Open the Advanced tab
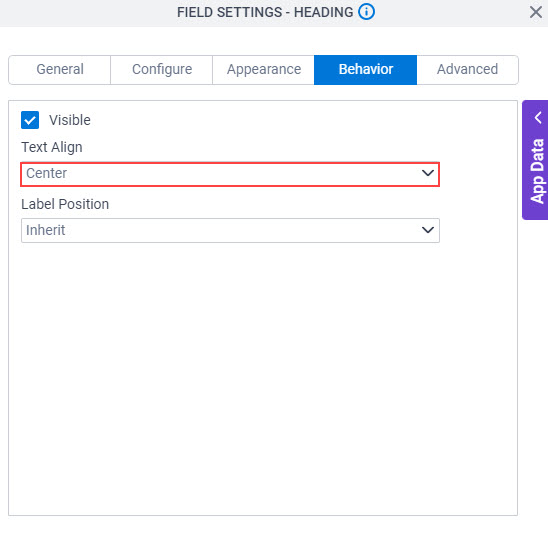Image resolution: width=548 pixels, height=541 pixels. (468, 70)
